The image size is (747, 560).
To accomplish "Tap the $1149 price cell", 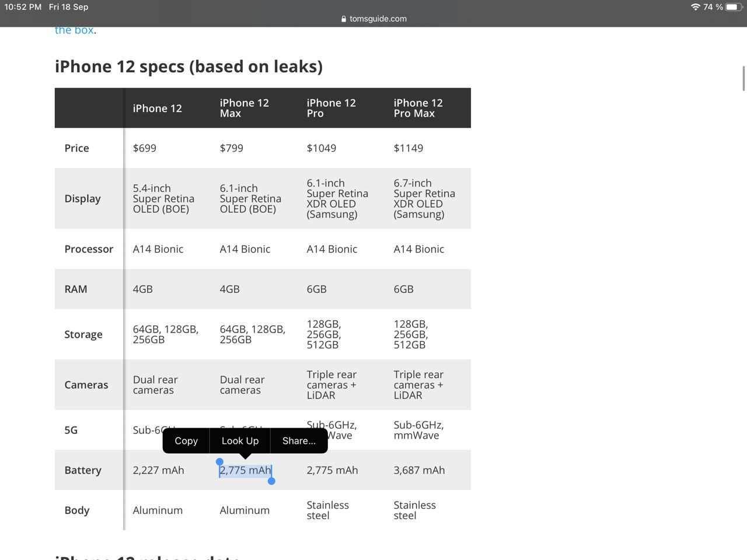I will 409,148.
